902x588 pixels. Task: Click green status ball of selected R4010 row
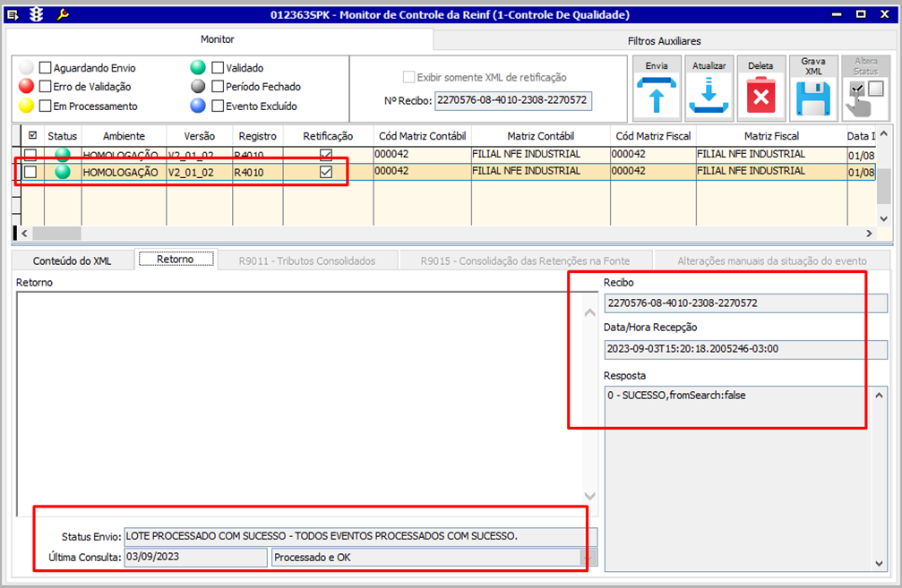(62, 171)
